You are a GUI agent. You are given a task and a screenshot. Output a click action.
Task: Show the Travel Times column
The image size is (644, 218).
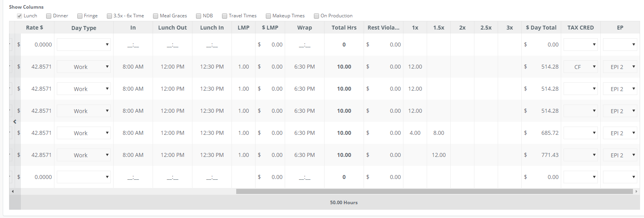[x=225, y=16]
